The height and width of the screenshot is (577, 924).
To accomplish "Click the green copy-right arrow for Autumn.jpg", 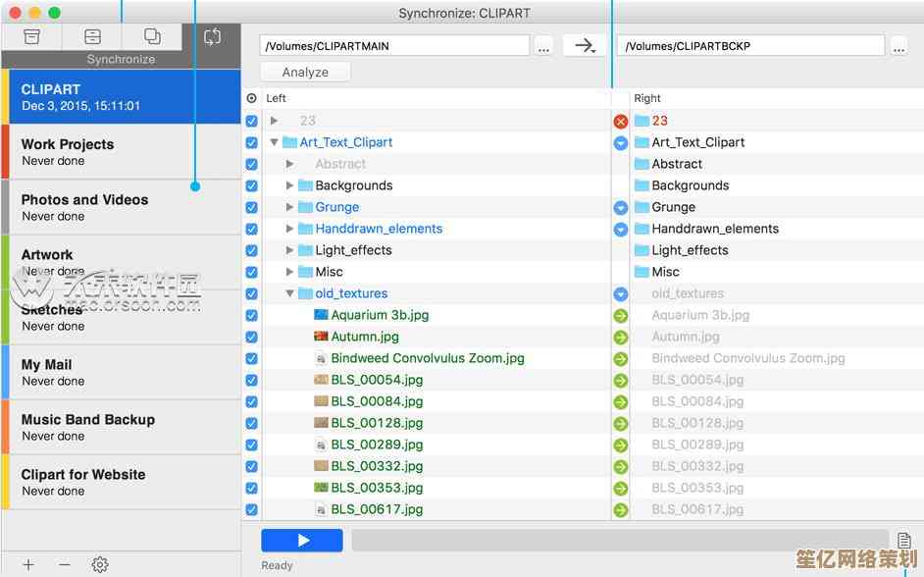I will [x=620, y=337].
